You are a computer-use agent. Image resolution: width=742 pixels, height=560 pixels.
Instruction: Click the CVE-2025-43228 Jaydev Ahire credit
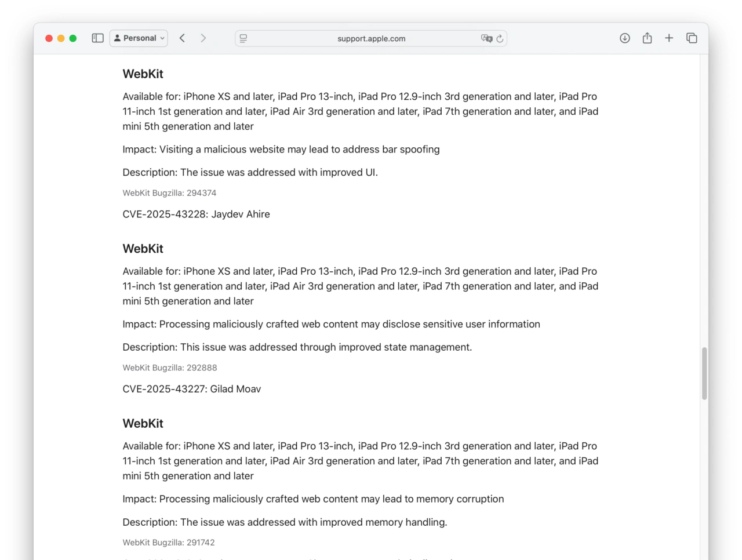[x=196, y=214]
